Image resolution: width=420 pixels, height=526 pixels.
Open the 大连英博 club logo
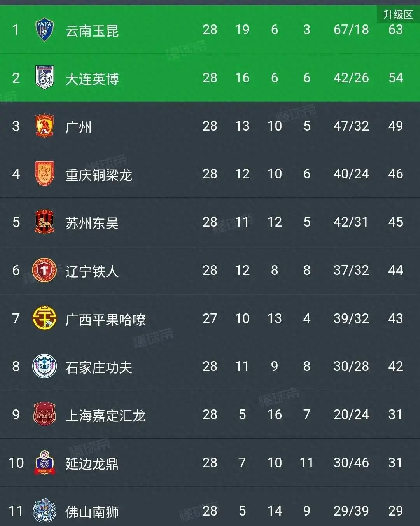coord(44,78)
